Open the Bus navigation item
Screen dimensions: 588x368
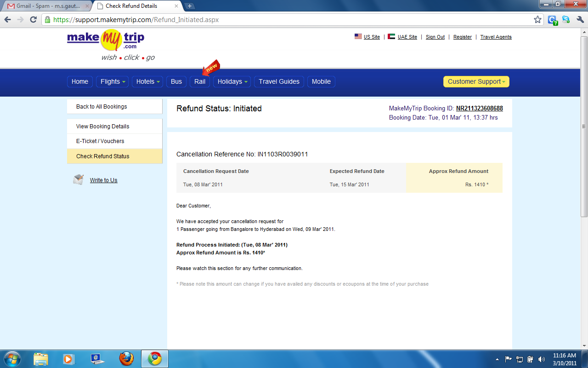(x=176, y=81)
